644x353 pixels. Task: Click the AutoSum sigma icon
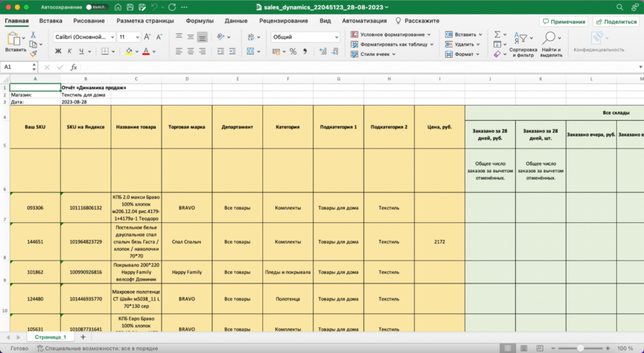[497, 35]
